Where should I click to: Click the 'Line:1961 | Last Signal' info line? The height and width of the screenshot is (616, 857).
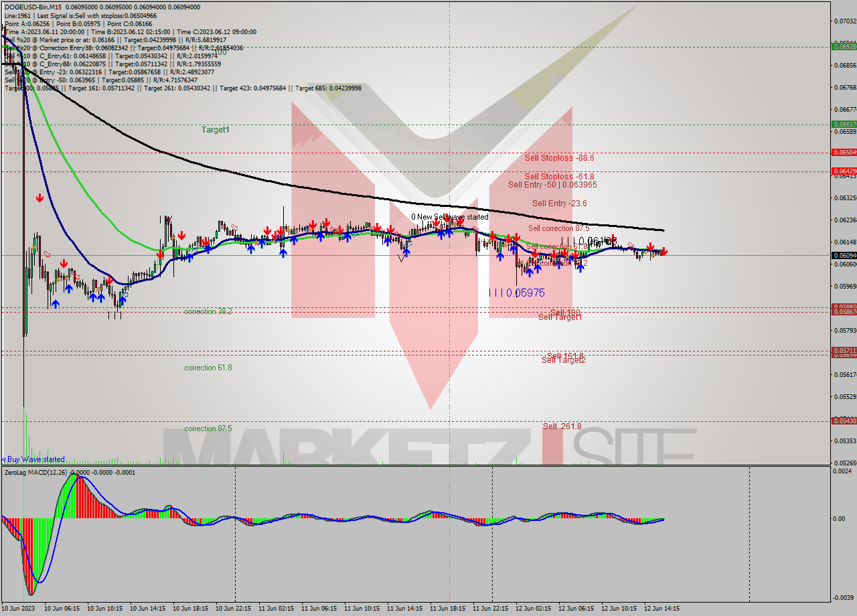(x=80, y=15)
